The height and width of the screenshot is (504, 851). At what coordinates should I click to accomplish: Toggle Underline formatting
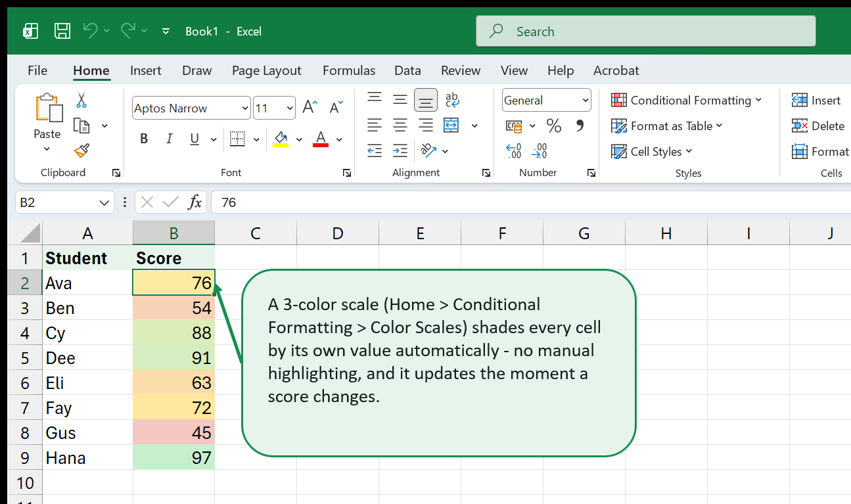195,139
